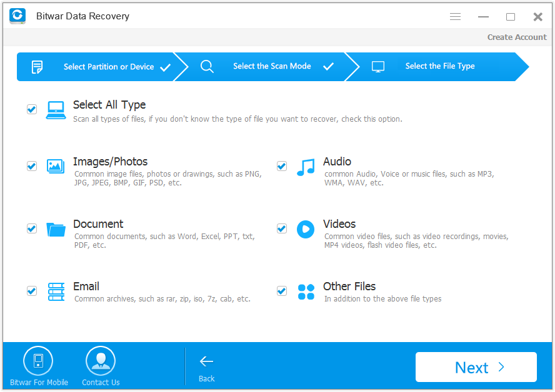Toggle the Images/Photos checkbox
This screenshot has height=392, width=555.
(x=32, y=166)
